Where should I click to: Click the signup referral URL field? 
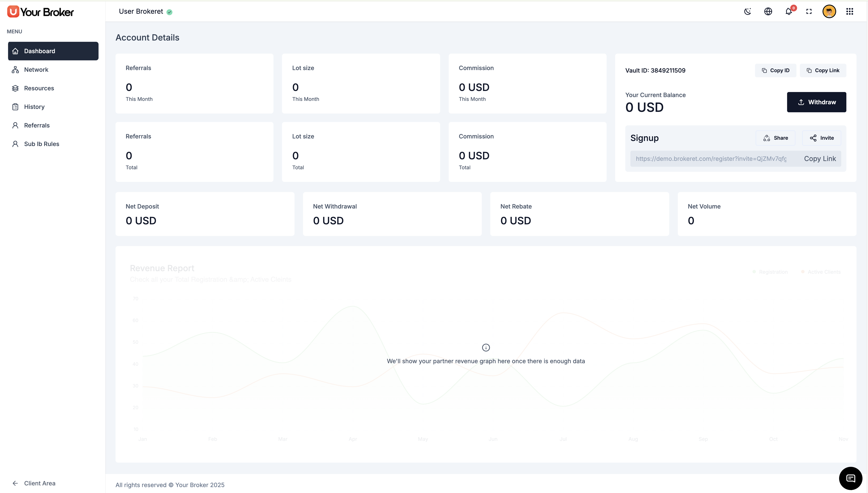point(711,159)
